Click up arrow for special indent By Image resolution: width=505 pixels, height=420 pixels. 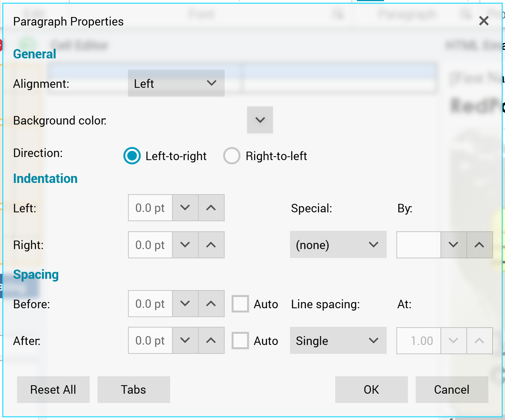[479, 245]
